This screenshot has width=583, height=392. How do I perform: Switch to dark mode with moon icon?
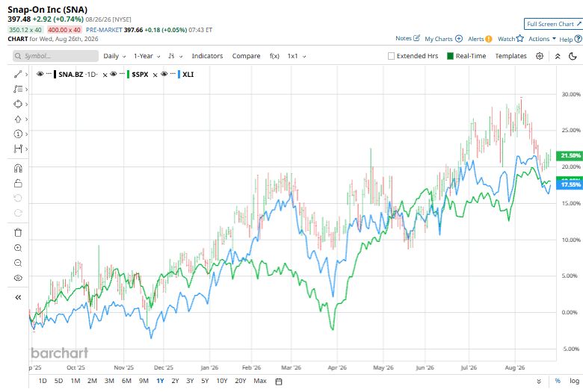pos(573,56)
